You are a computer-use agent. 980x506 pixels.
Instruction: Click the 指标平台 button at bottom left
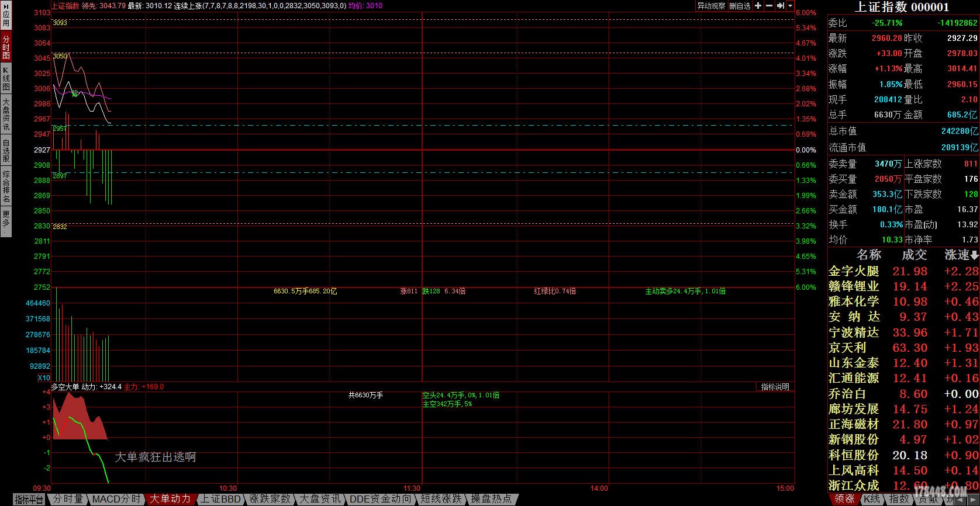tap(29, 500)
